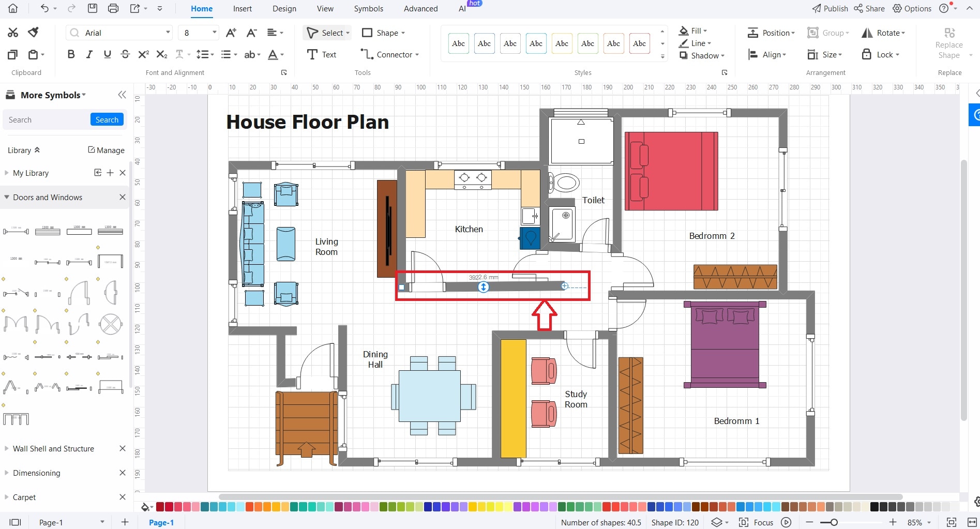
Task: Open the Advanced tab
Action: (x=421, y=8)
